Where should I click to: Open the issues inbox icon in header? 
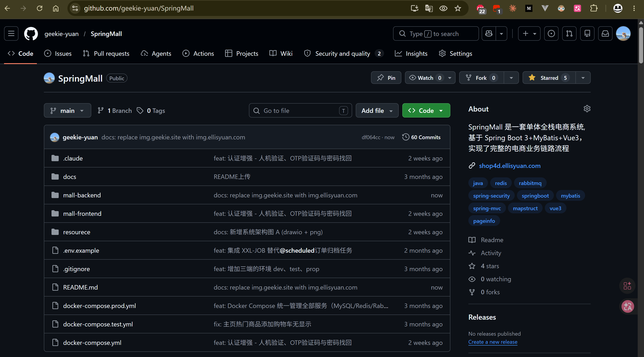[551, 33]
